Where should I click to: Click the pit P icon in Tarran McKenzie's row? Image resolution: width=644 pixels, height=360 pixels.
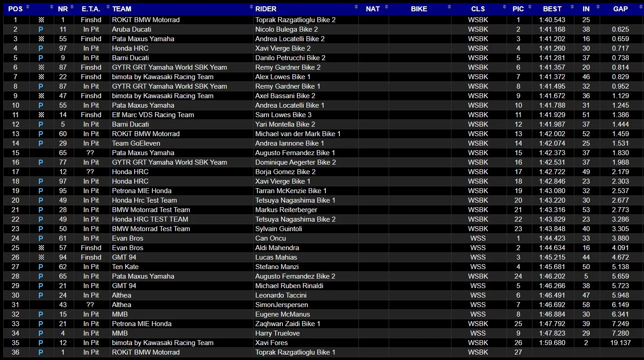(x=41, y=191)
